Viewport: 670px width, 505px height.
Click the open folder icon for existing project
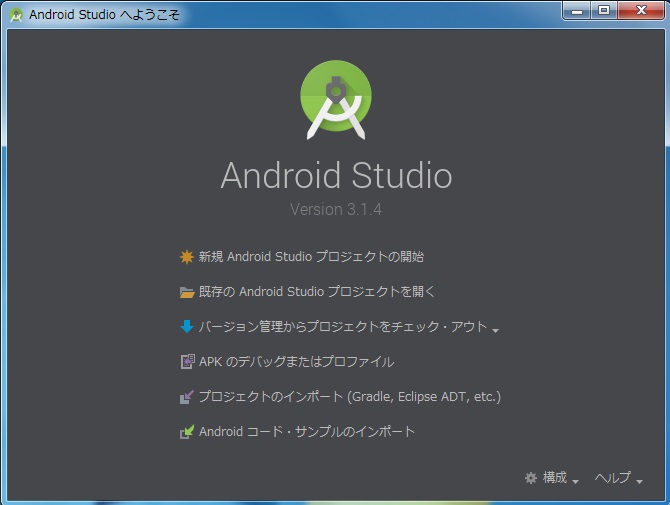(187, 292)
